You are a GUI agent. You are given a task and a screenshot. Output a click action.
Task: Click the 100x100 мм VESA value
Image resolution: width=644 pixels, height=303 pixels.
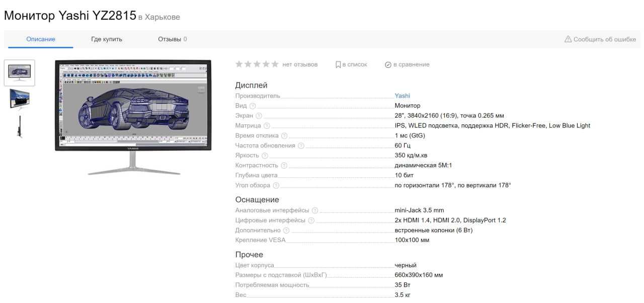tap(412, 240)
